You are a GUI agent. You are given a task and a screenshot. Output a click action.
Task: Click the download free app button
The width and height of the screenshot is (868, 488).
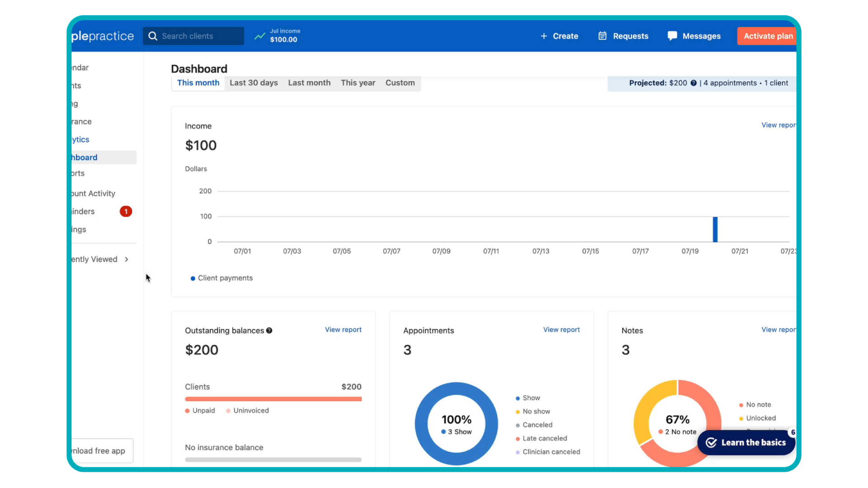[x=103, y=451]
